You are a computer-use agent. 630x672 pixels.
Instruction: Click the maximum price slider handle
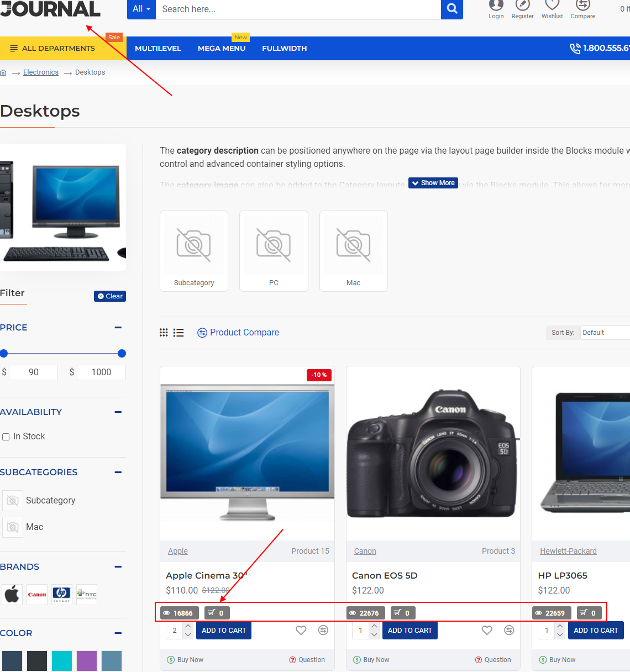click(122, 354)
